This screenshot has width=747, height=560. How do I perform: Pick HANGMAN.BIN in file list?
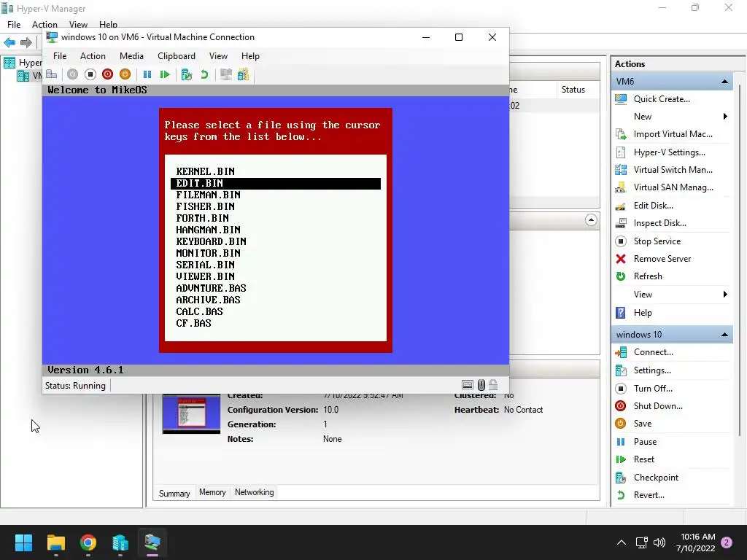[208, 230]
